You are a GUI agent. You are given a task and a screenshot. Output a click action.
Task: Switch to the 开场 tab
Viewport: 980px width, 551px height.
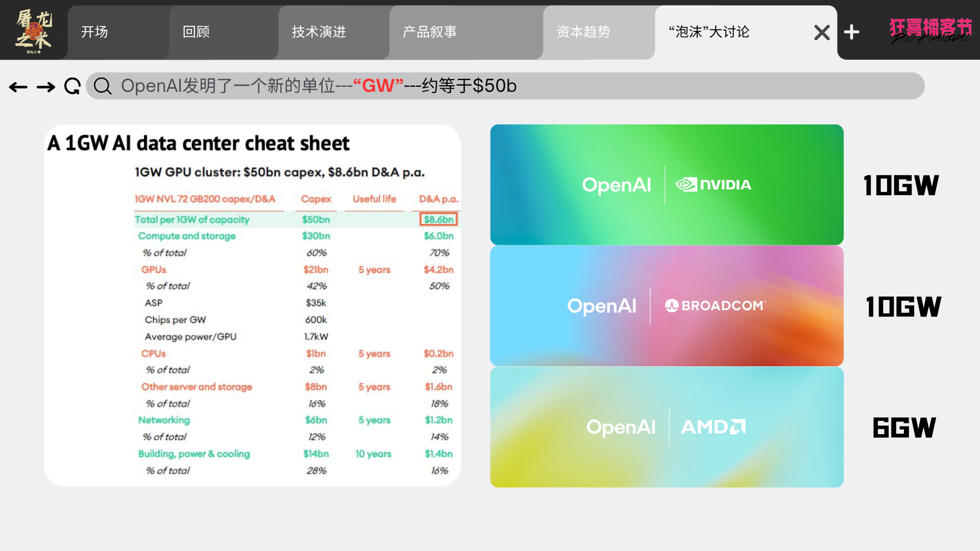[95, 32]
